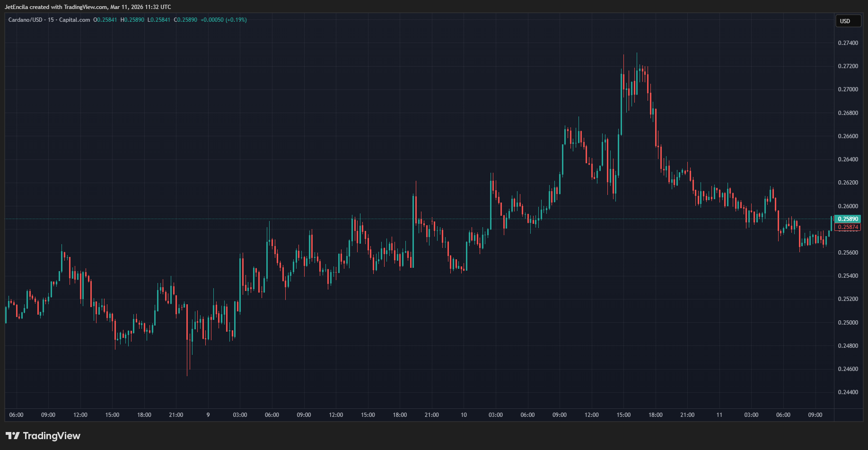Click the TradingView logo icon

[x=13, y=436]
